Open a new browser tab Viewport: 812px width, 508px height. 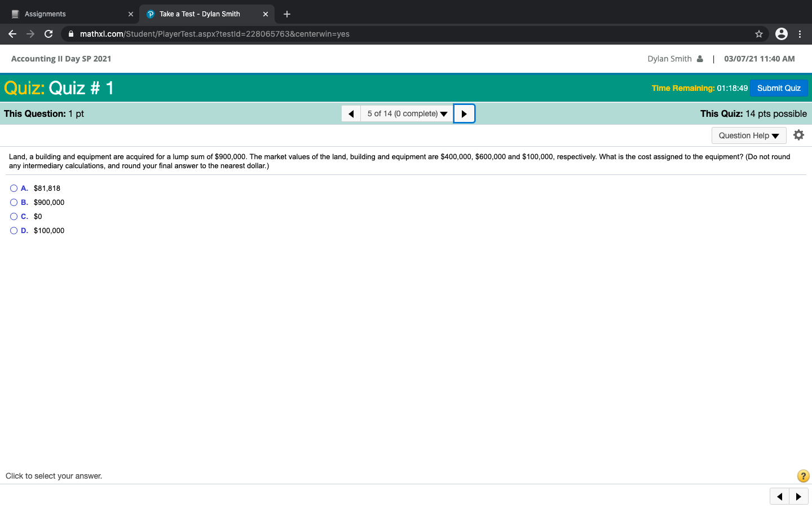pos(287,14)
